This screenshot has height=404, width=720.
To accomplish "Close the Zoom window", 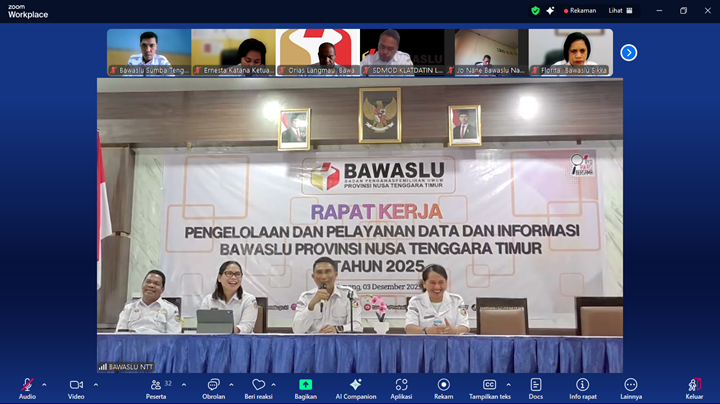I will pos(708,11).
